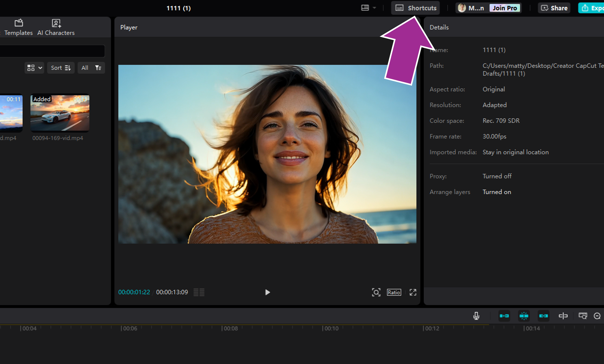Open the AI Characters panel

pos(56,27)
